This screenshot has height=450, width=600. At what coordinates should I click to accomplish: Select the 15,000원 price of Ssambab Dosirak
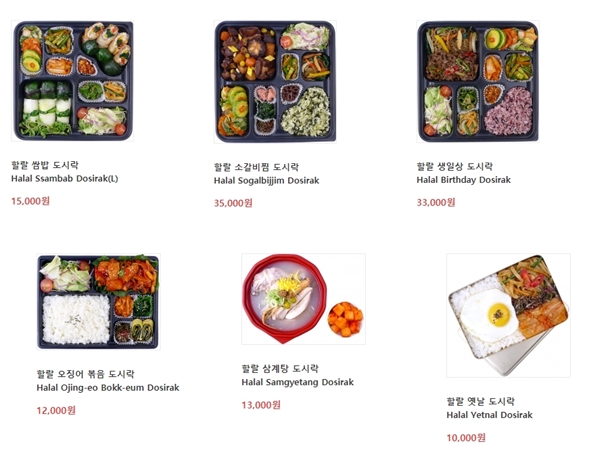tap(30, 201)
